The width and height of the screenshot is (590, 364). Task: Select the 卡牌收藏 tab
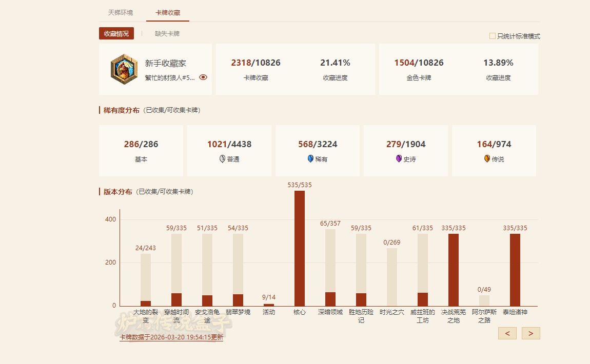(x=168, y=12)
